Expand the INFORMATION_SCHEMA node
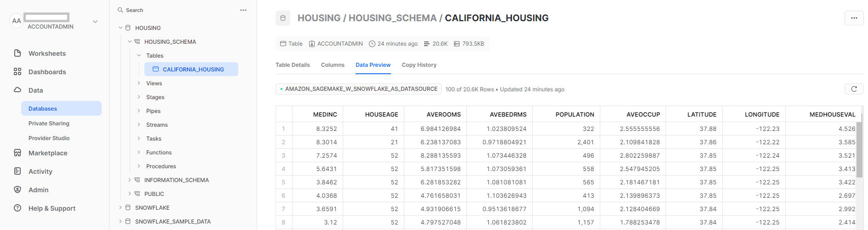Image resolution: width=868 pixels, height=230 pixels. (130, 180)
